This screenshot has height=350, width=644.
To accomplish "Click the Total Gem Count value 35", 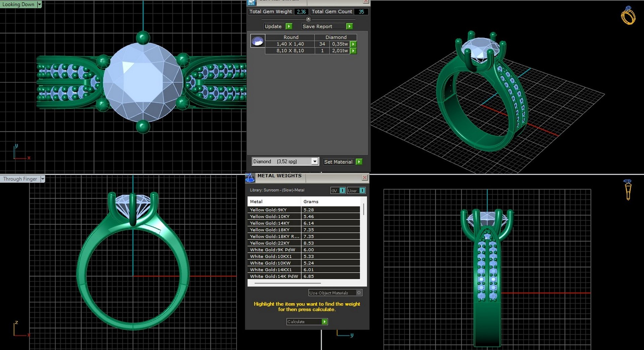I will [361, 11].
